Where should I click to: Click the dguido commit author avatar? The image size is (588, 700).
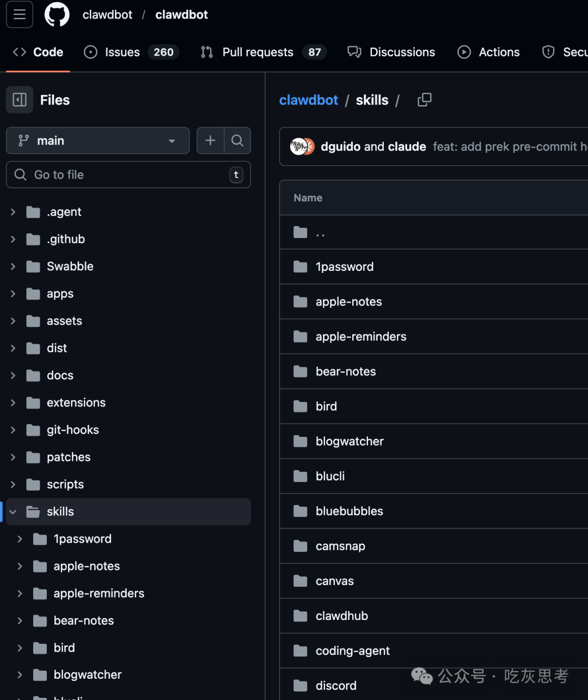(298, 147)
